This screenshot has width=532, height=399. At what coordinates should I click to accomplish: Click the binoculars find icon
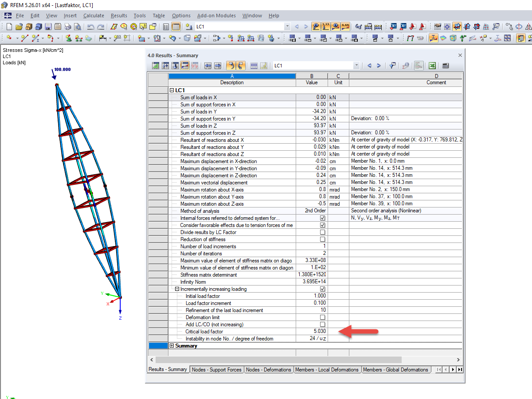(x=358, y=27)
